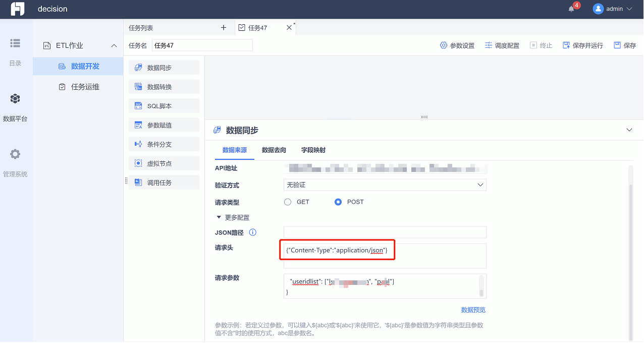
Task: Click the JSON路径 input field
Action: 385,232
